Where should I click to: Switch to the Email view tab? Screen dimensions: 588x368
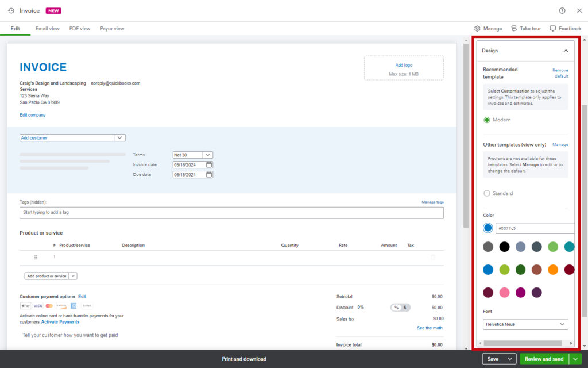[47, 28]
